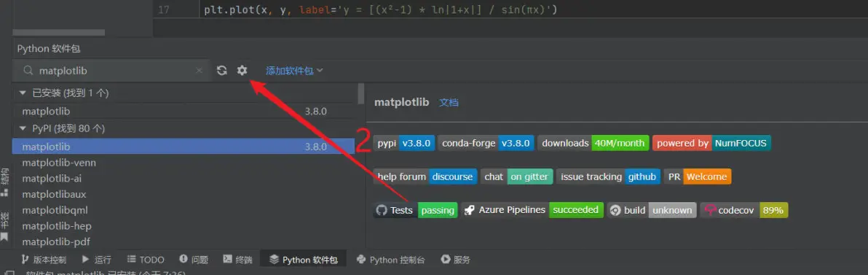The width and height of the screenshot is (868, 275).
Task: Open package settings gear icon
Action: (x=242, y=71)
